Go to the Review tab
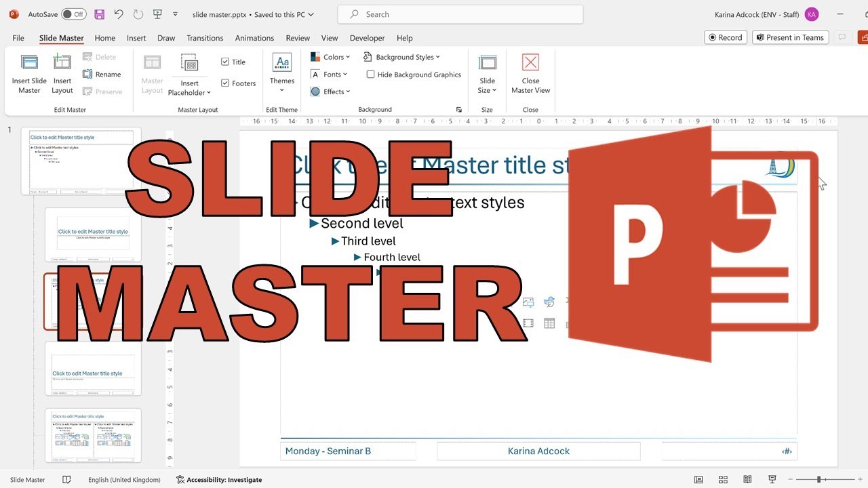868x488 pixels. click(298, 38)
